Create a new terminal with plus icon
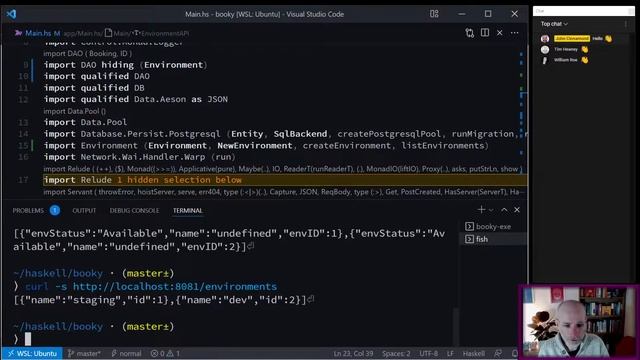Image resolution: width=640 pixels, height=360 pixels. click(x=481, y=210)
